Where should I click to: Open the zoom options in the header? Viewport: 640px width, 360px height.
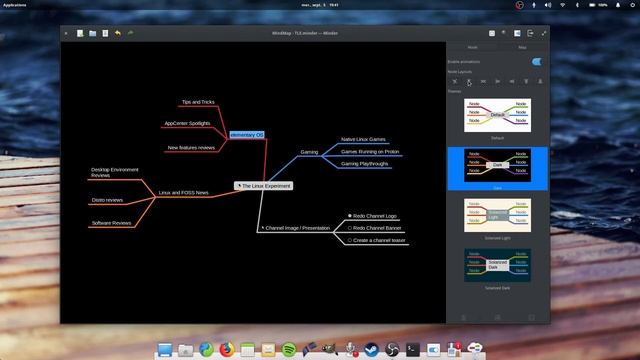click(x=492, y=33)
